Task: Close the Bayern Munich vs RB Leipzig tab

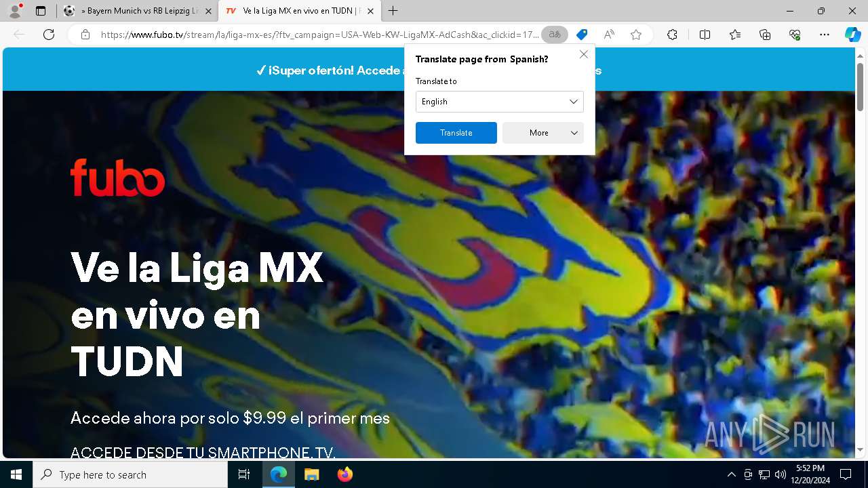Action: coord(208,11)
